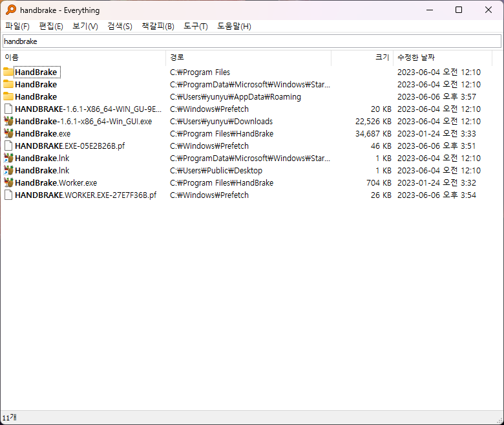Select the name HANDBRAKE.WORKER.EXE-27E7F36B.pf
Image resolution: width=504 pixels, height=425 pixels.
click(x=85, y=195)
